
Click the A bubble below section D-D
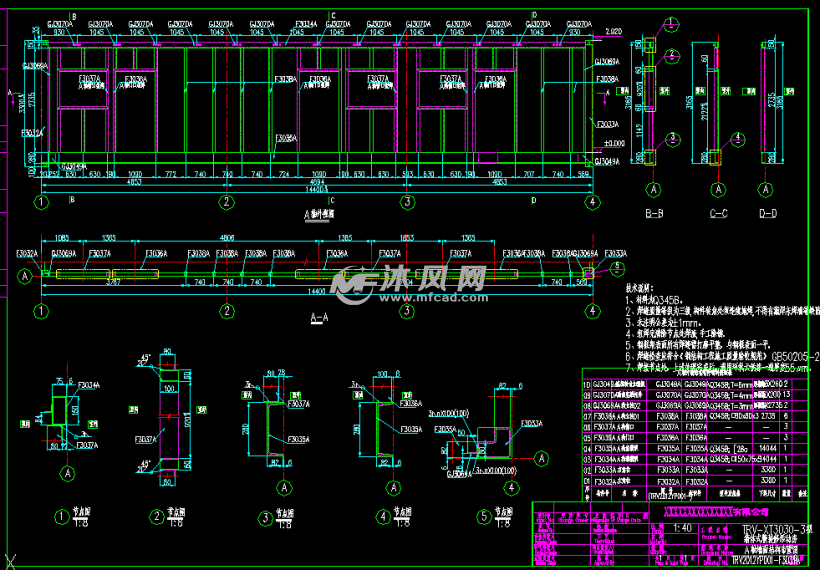pos(769,188)
